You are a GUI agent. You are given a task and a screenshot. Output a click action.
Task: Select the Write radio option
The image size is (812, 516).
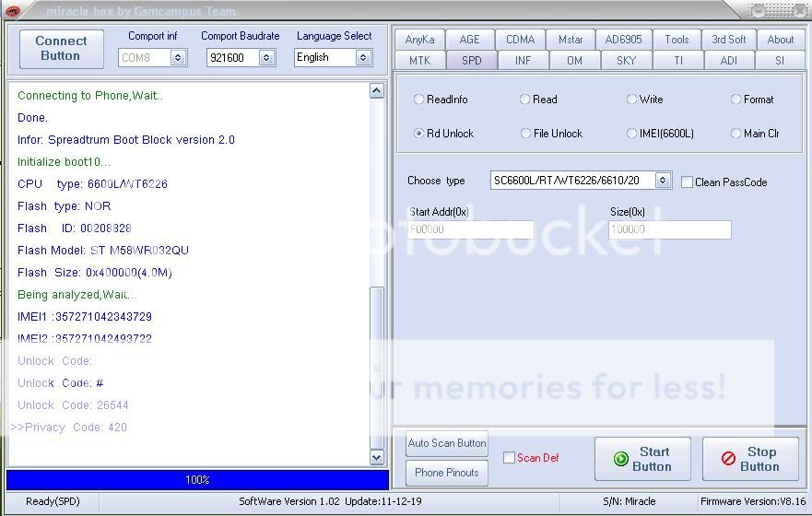point(644,99)
